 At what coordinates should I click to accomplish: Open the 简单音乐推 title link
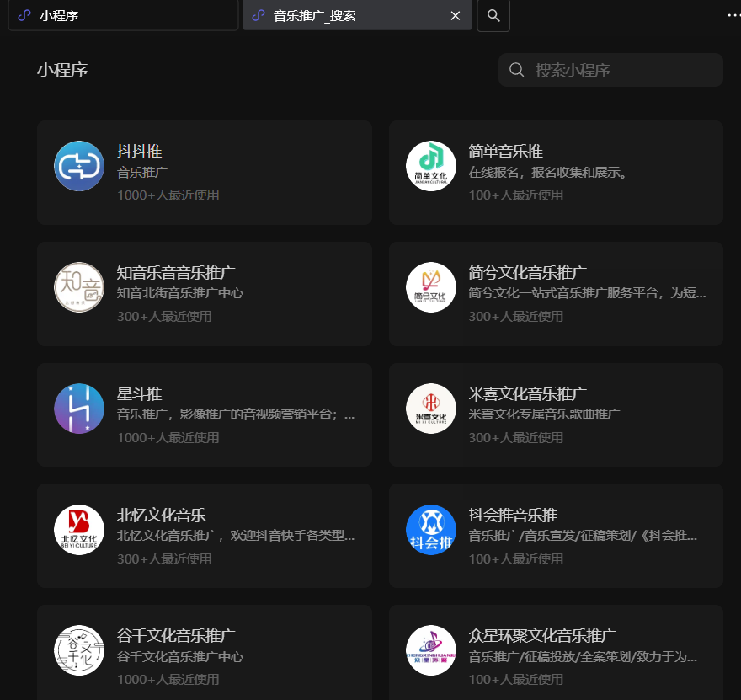click(x=506, y=152)
